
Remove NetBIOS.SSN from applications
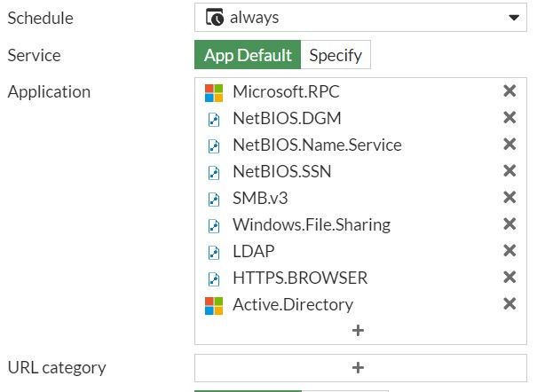pos(509,171)
